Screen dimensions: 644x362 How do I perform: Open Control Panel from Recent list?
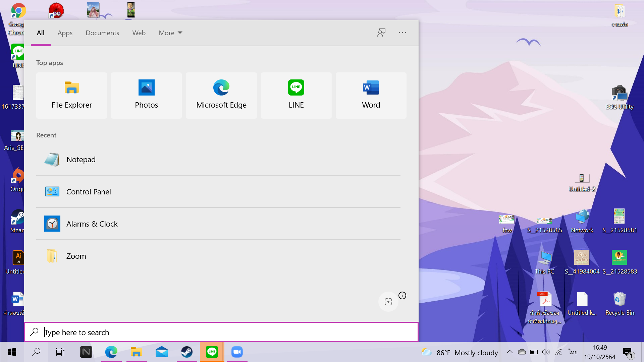coord(218,192)
